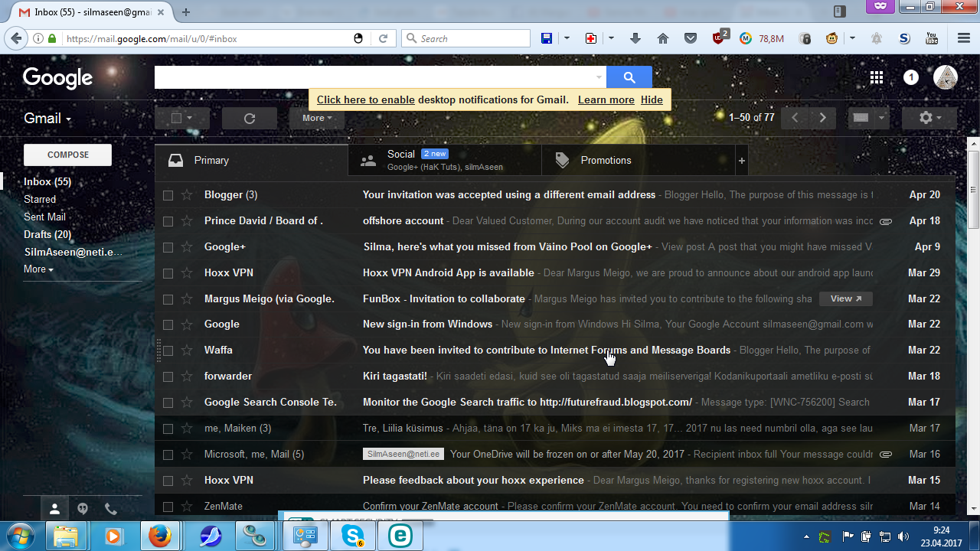The height and width of the screenshot is (551, 980).
Task: Open the Firefox hamburger menu
Action: (x=964, y=38)
